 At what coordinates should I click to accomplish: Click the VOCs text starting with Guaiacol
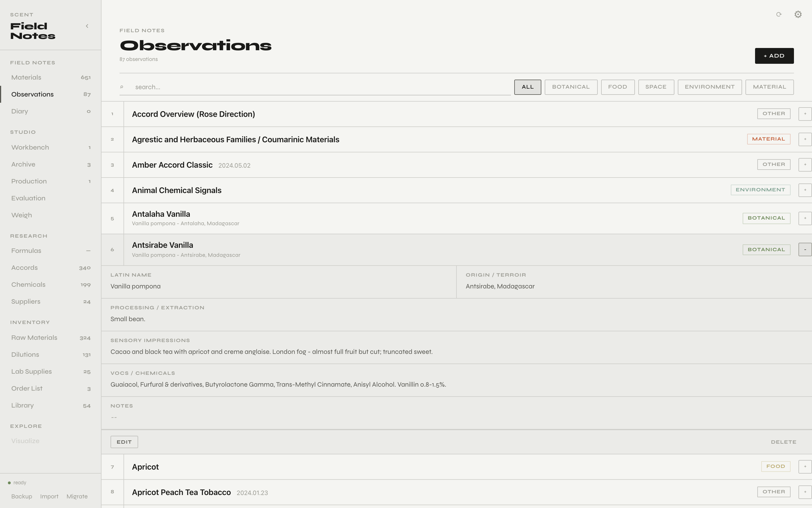(278, 385)
